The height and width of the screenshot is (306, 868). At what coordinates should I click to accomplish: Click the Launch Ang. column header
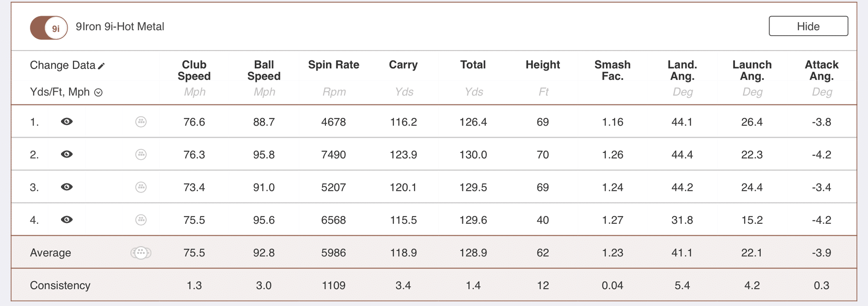click(x=752, y=70)
